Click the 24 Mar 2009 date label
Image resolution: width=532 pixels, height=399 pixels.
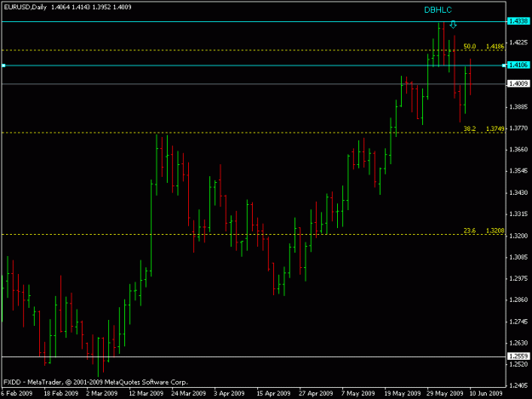point(189,393)
